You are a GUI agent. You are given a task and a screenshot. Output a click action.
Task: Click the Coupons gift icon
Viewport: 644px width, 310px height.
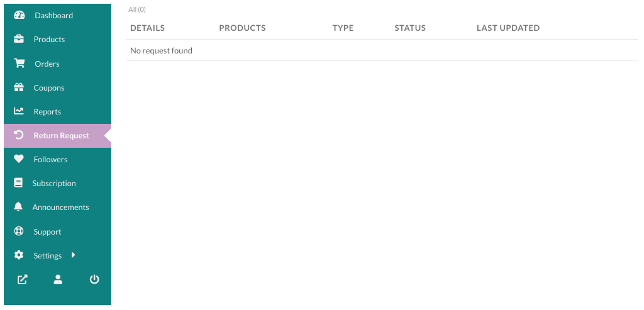(18, 87)
